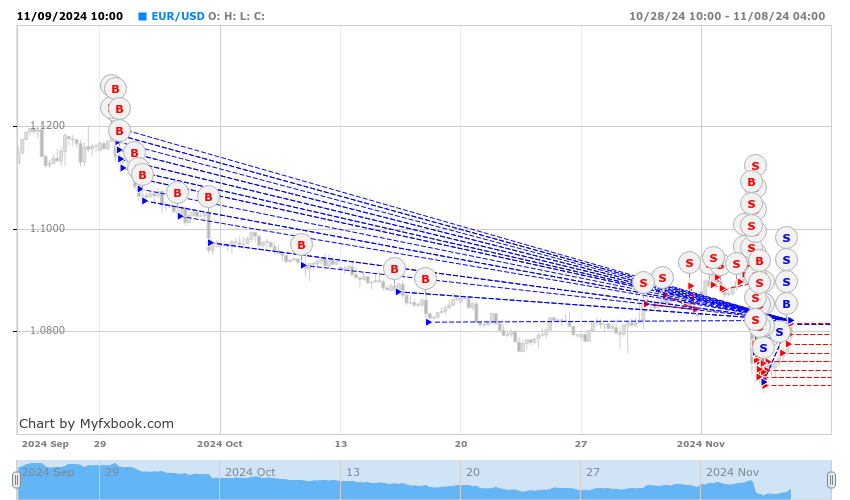Click the 13 label on the main date axis

point(340,444)
